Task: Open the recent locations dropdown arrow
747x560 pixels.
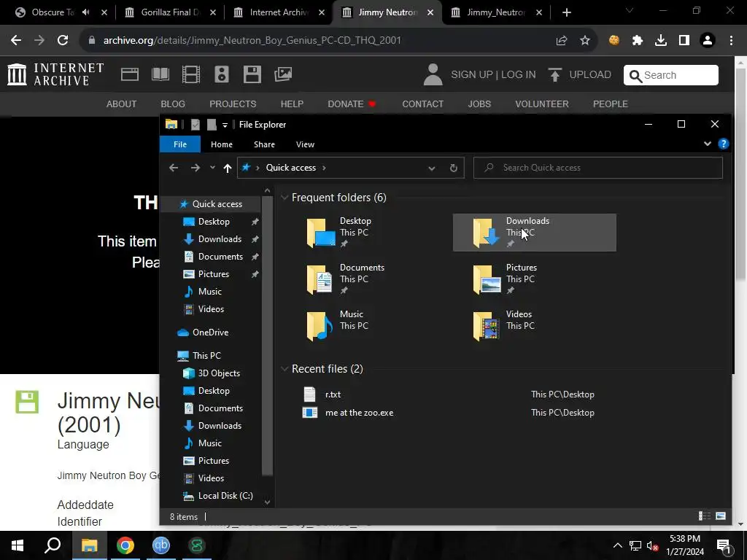Action: click(x=212, y=168)
